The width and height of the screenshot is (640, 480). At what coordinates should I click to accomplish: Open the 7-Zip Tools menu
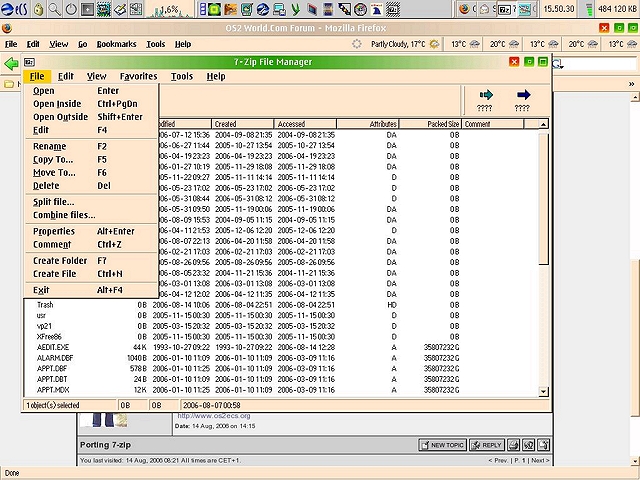(181, 76)
